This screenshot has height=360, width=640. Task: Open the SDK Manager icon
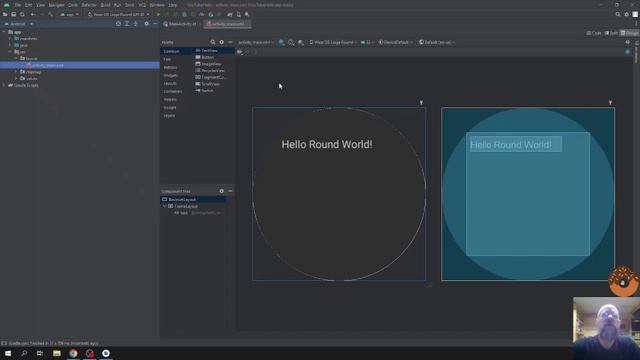247,14
